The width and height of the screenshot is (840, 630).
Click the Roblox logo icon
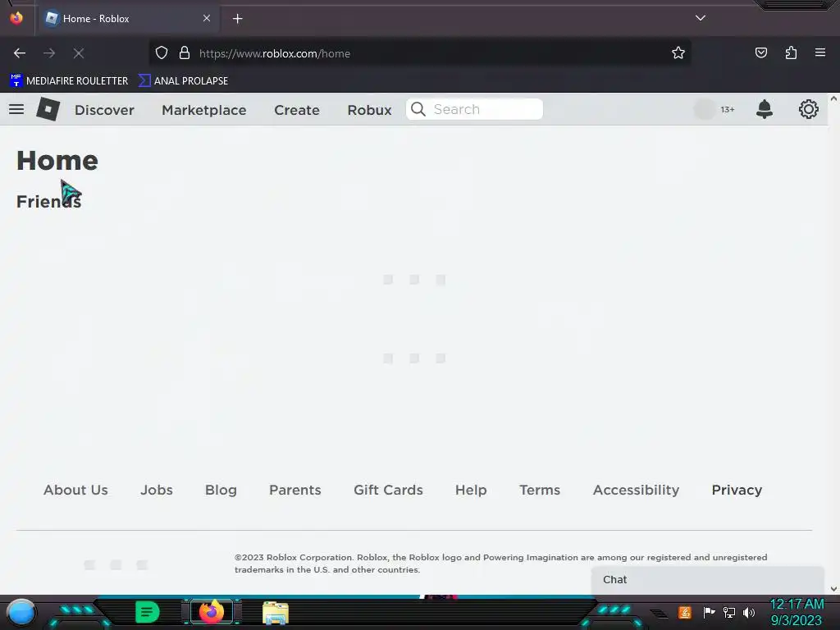click(x=48, y=109)
